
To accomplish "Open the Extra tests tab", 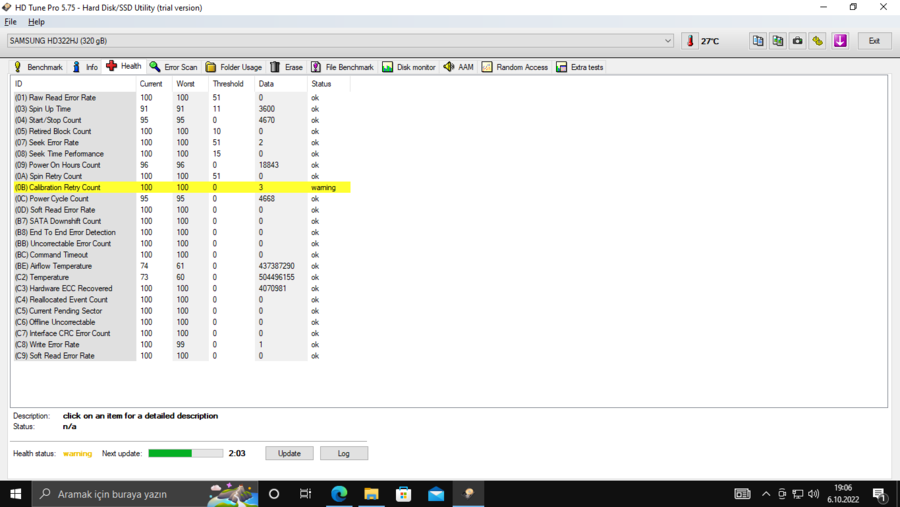I will point(580,67).
